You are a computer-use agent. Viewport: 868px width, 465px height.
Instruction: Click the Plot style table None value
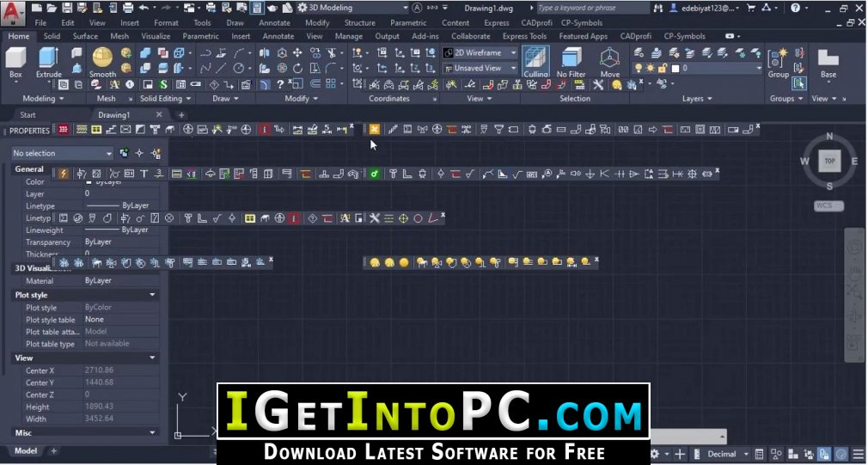click(95, 320)
